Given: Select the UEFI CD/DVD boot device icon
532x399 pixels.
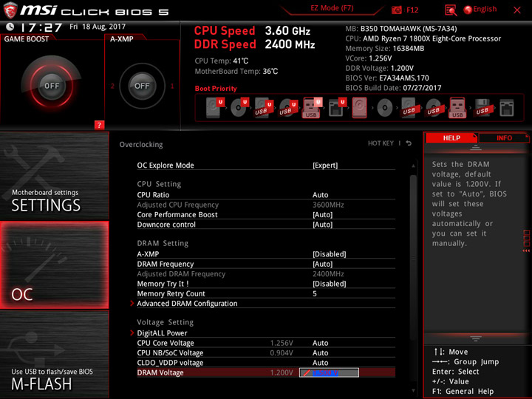Looking at the screenshot, I should coord(239,107).
